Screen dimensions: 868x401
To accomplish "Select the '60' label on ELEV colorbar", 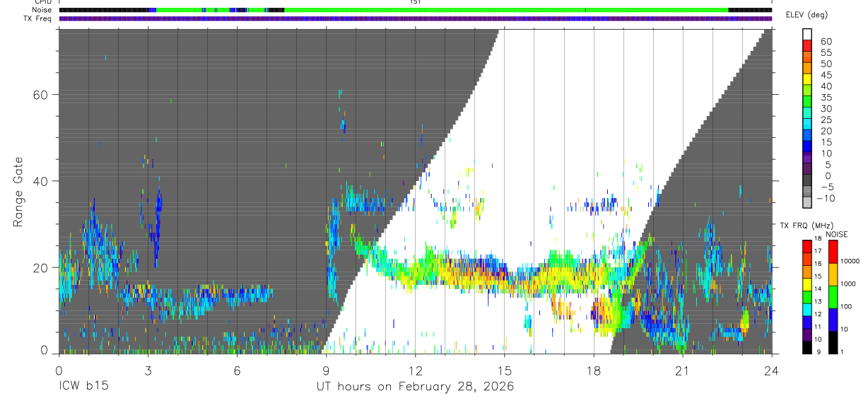I will [826, 41].
